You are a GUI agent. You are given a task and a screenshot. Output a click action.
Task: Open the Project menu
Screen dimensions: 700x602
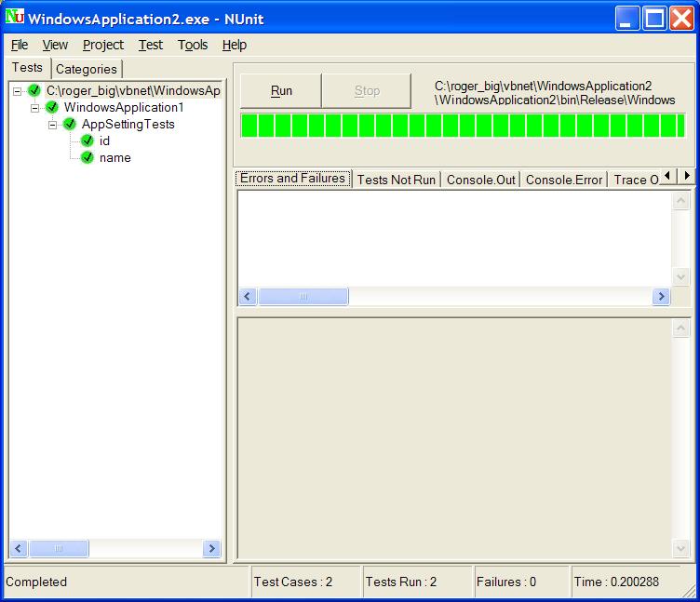tap(103, 45)
